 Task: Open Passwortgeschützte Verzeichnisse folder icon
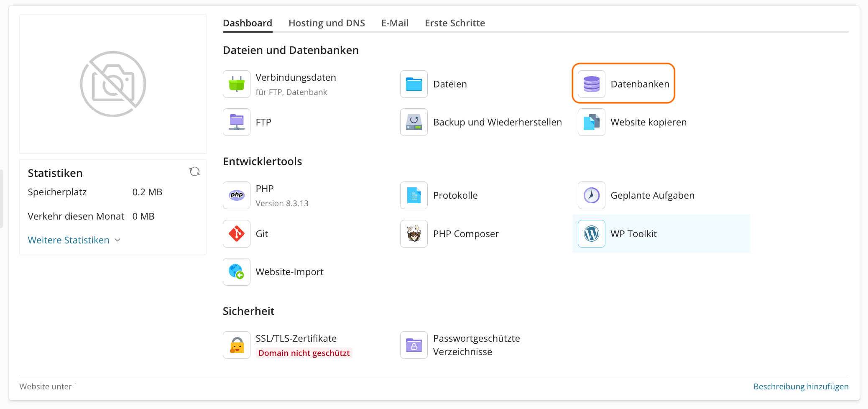[414, 345]
